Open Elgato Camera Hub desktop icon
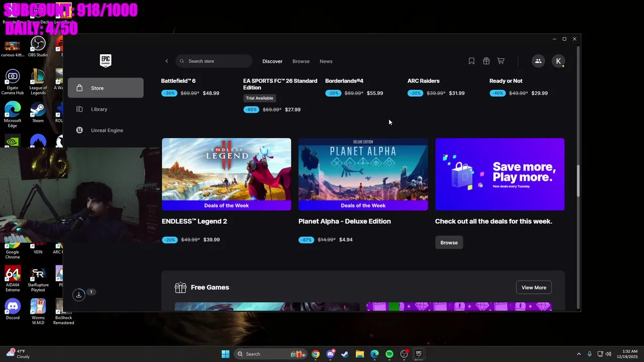Image resolution: width=644 pixels, height=362 pixels. pos(13,82)
